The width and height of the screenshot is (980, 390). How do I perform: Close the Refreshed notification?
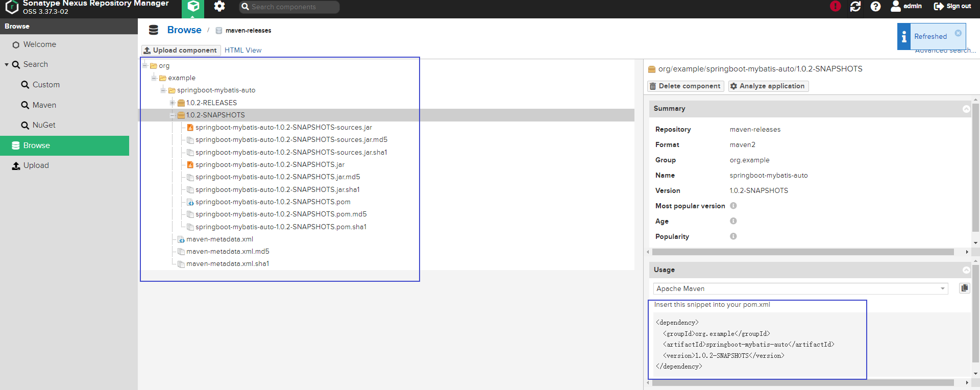[x=958, y=33]
